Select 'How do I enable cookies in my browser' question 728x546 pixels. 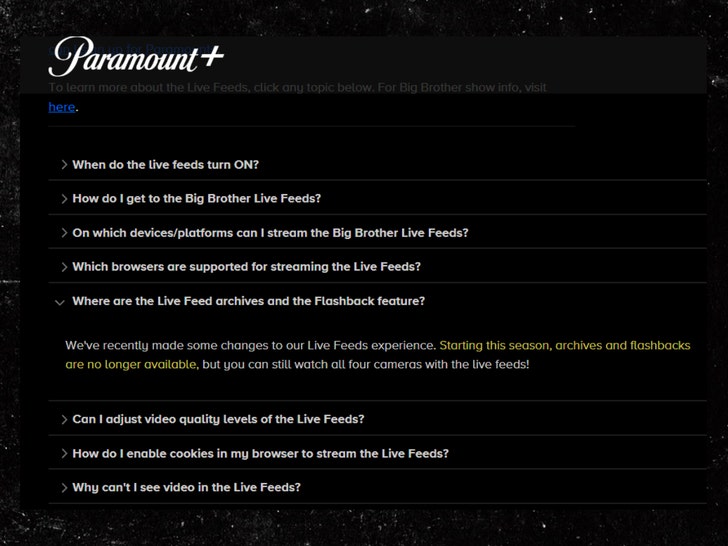pos(260,453)
